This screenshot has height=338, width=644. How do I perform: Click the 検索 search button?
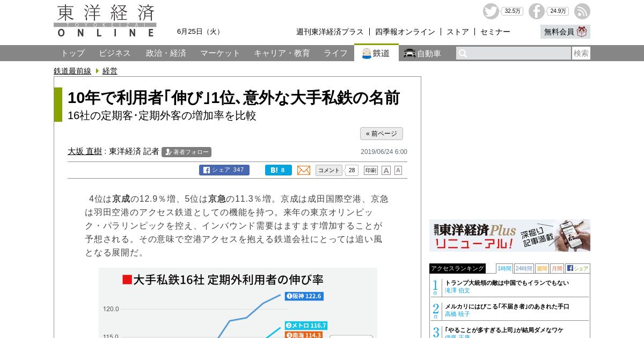581,53
